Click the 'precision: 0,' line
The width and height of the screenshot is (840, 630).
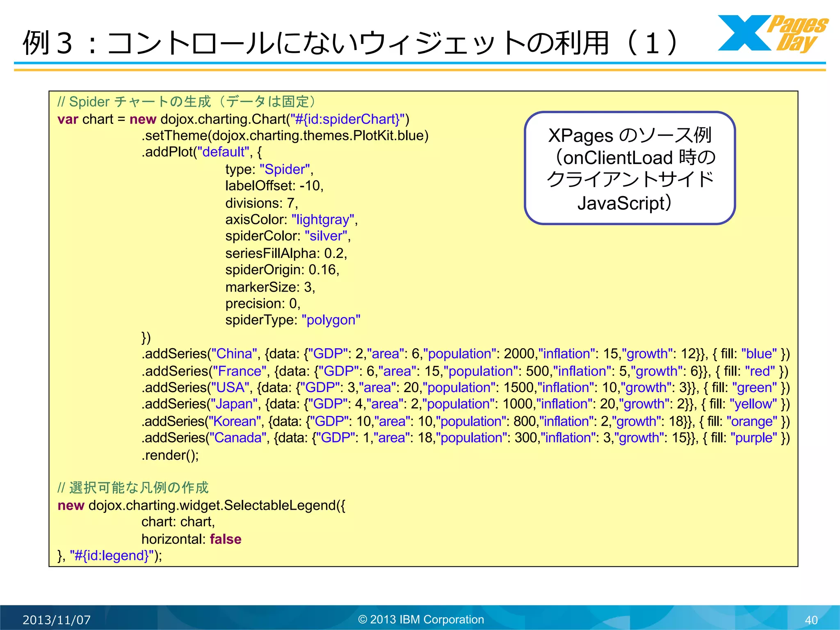click(x=263, y=303)
